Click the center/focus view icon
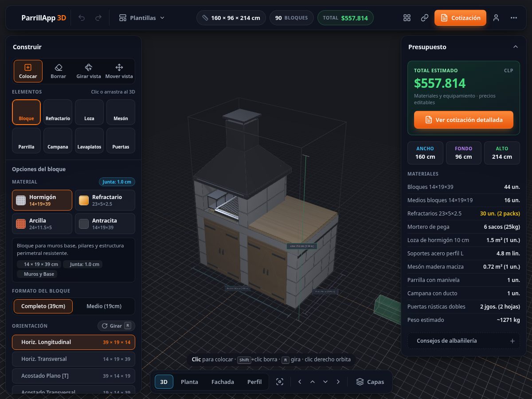 (280, 382)
